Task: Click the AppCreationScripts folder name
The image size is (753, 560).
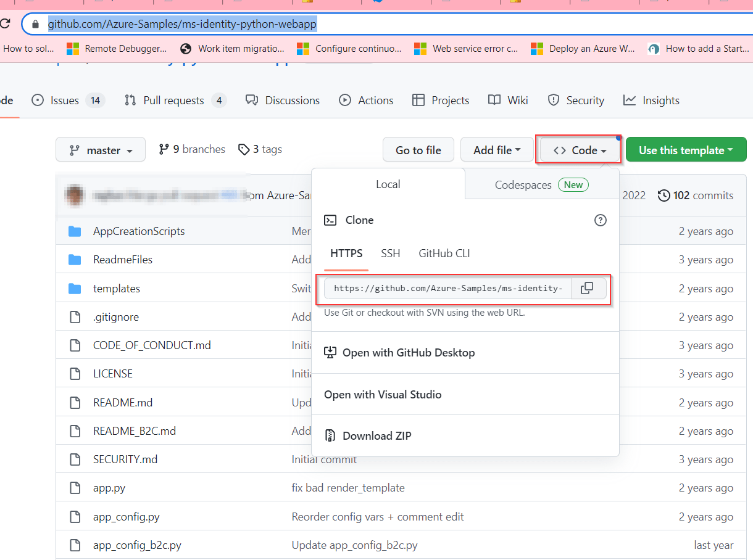Action: [139, 231]
